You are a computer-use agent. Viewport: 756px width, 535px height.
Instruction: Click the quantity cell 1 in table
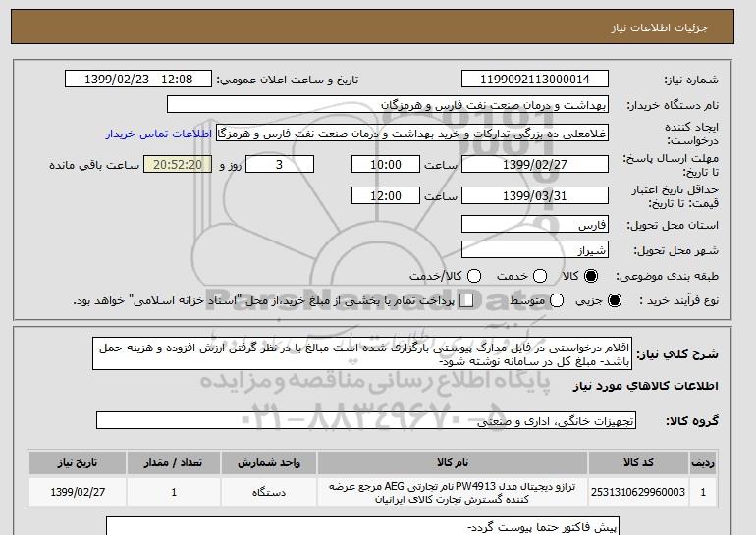[174, 492]
